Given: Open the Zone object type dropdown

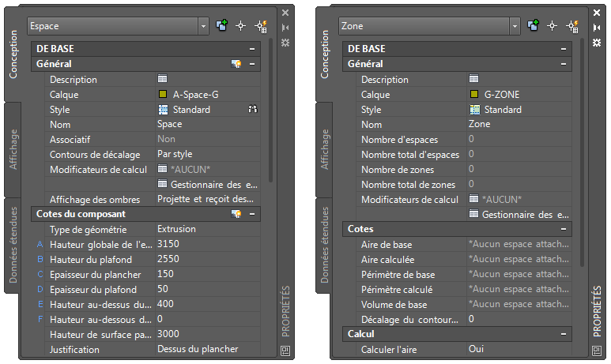Looking at the screenshot, I should (515, 26).
